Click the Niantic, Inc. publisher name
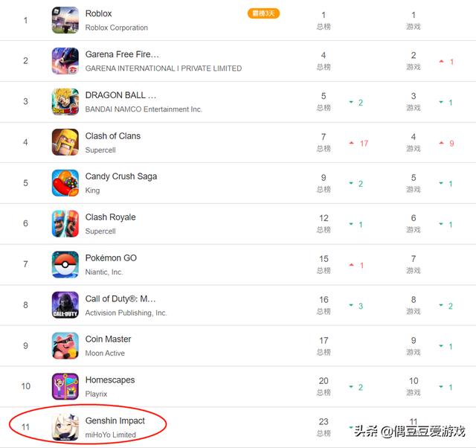This screenshot has height=448, width=476. [104, 272]
